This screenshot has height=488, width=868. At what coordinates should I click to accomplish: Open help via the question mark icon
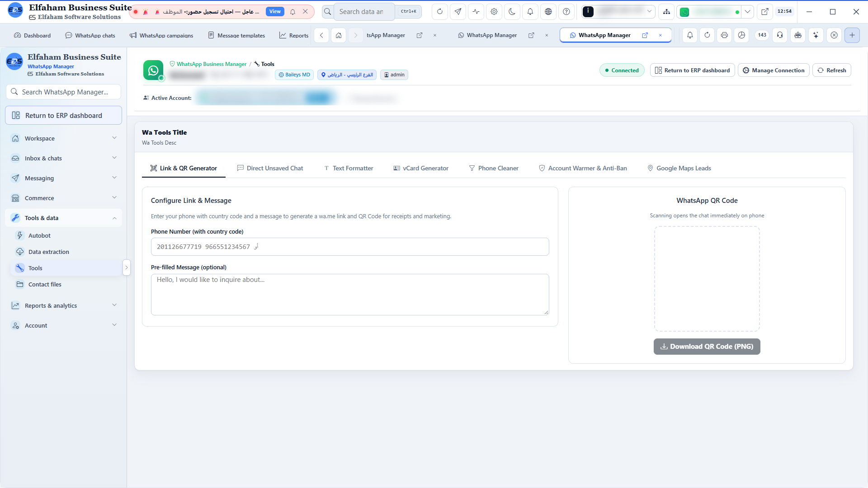pos(566,12)
